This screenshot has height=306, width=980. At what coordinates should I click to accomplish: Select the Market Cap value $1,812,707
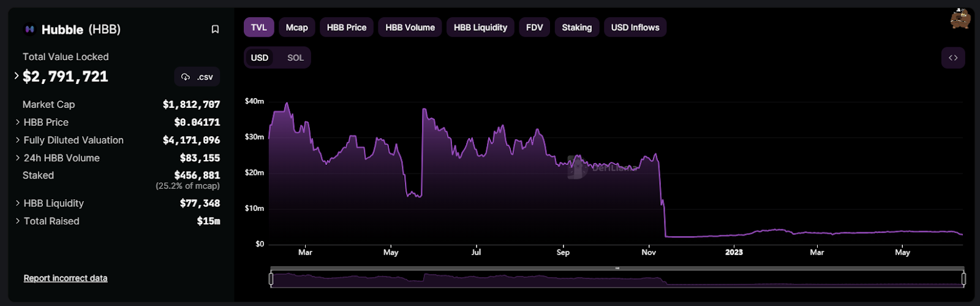191,104
